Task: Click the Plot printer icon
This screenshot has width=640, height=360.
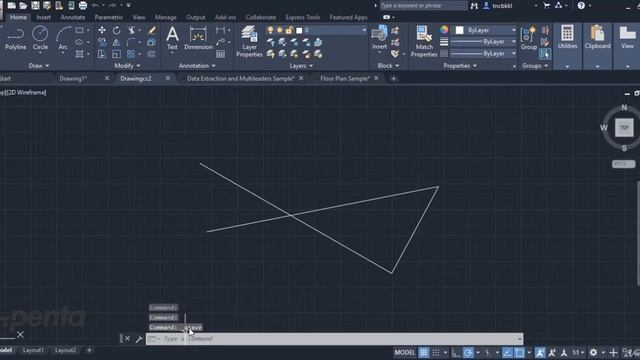Action: (x=83, y=5)
